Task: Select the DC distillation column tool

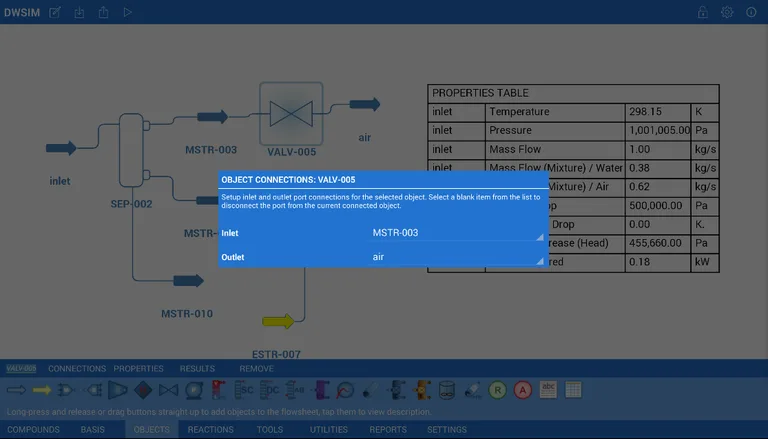Action: (x=269, y=390)
